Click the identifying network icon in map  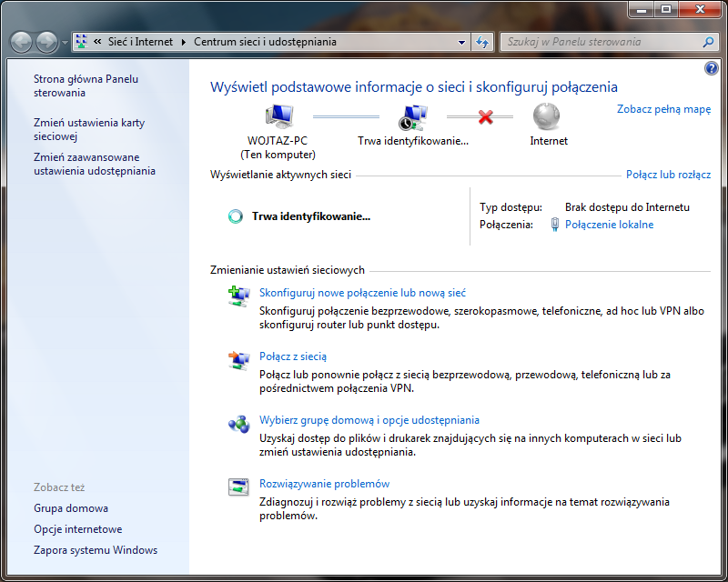point(413,117)
